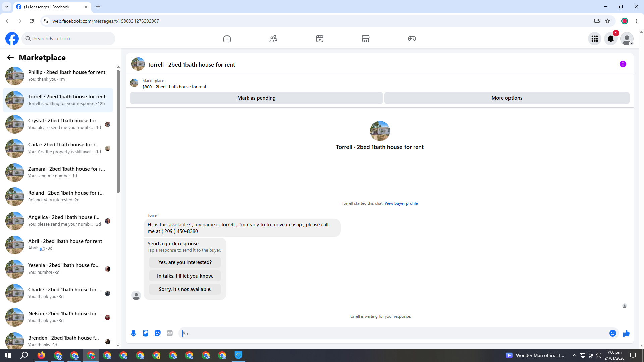
Task: Open the conversation information purple icon
Action: point(623,64)
